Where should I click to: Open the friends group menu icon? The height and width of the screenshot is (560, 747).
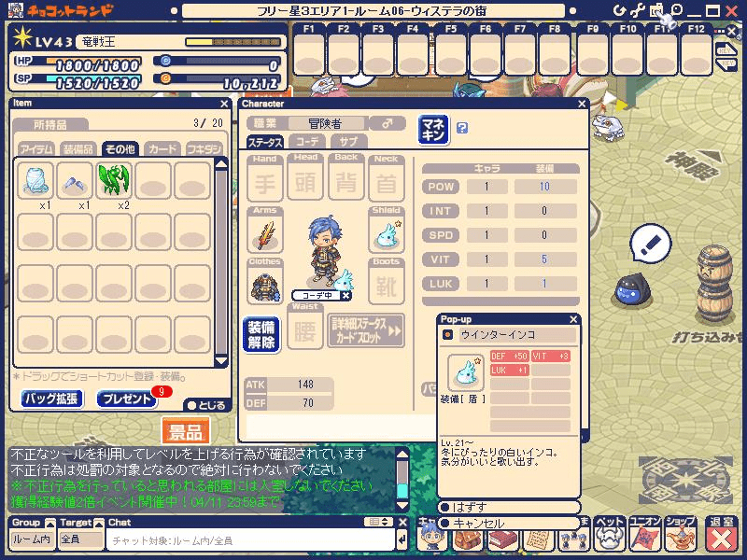coord(571,540)
